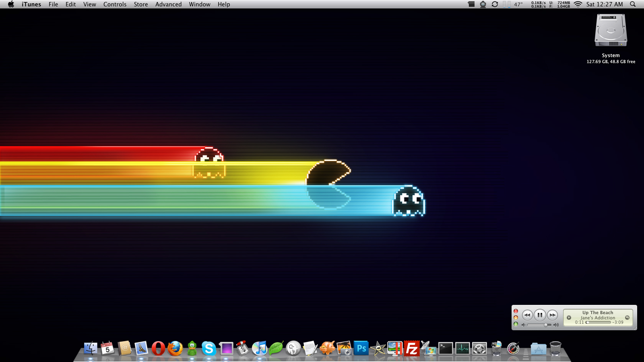
Task: Launch Opera browser from dock
Action: pyautogui.click(x=158, y=348)
